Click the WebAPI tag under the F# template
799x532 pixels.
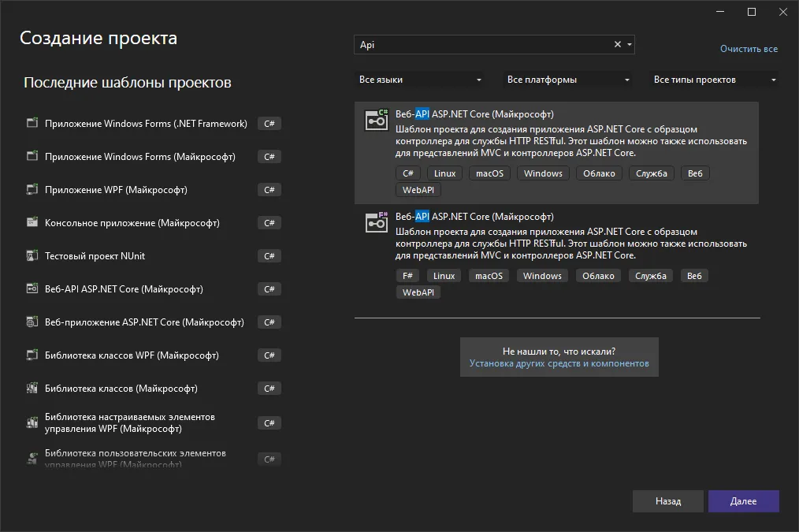tap(418, 292)
